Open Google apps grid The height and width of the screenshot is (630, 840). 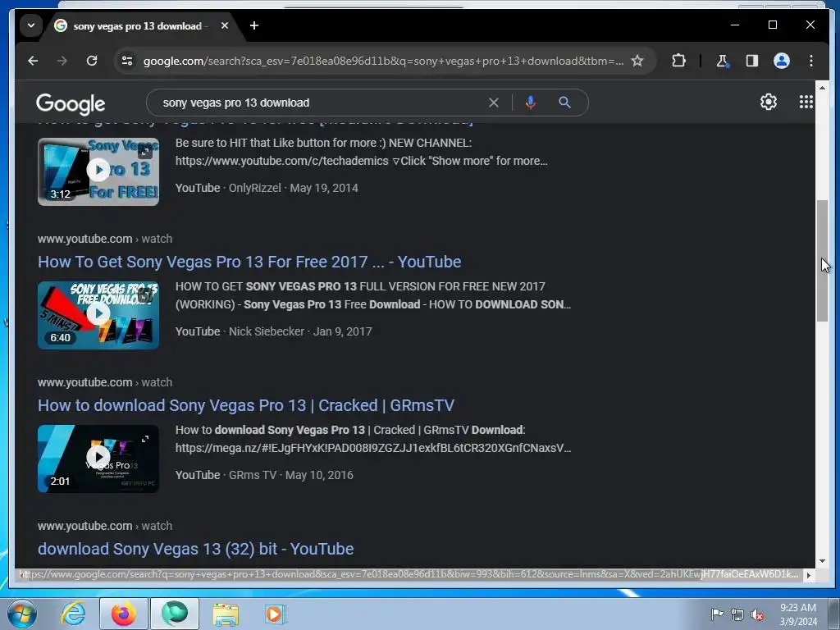pos(806,102)
